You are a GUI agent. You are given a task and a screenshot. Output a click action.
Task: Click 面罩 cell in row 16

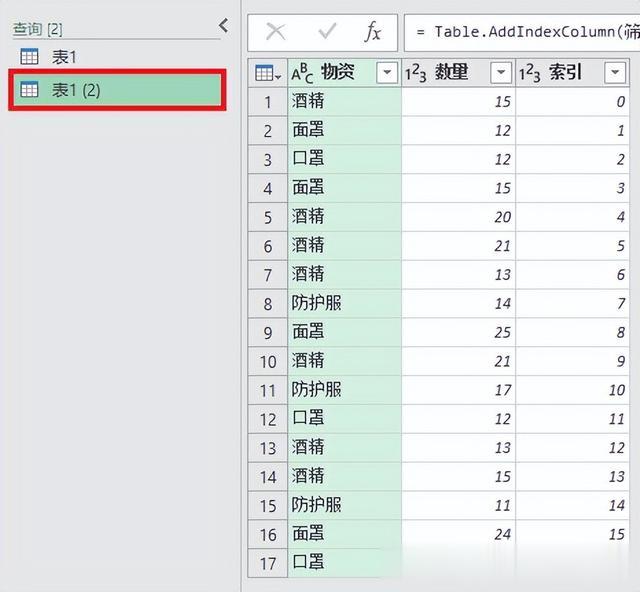pyautogui.click(x=344, y=534)
